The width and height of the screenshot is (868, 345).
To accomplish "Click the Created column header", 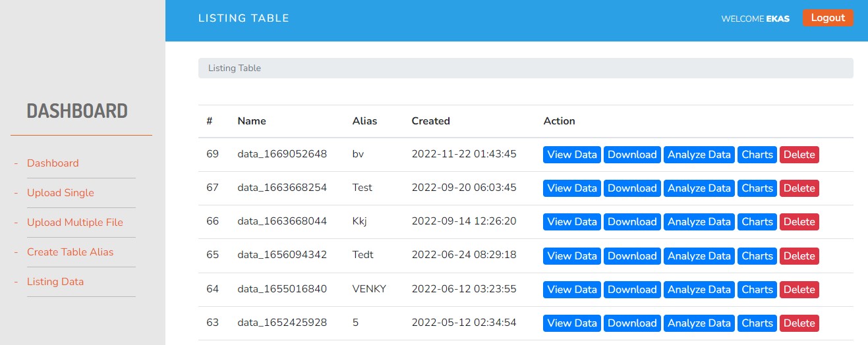I will coord(430,121).
